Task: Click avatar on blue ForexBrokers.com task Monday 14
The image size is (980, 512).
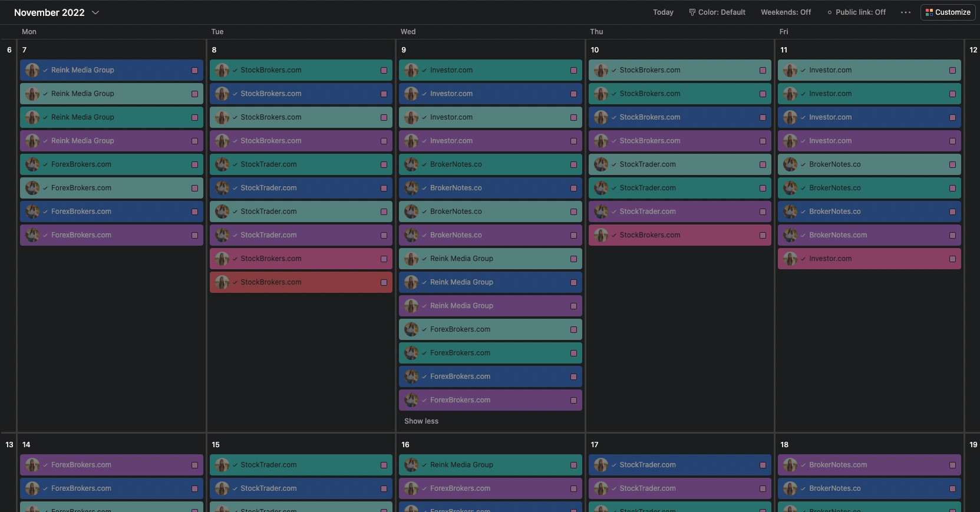Action: [x=32, y=488]
